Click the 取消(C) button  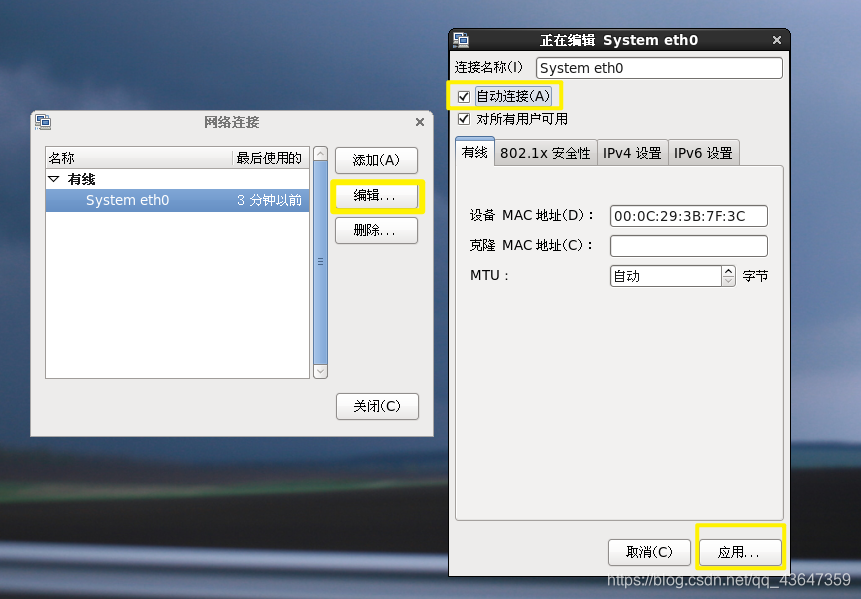pos(649,552)
